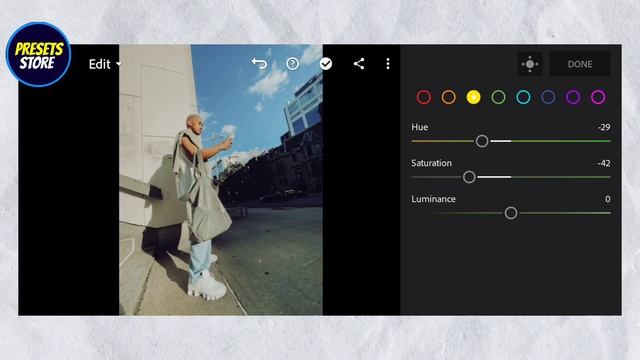The height and width of the screenshot is (360, 640).
Task: Click the Saturation slider handle
Action: pos(469,177)
